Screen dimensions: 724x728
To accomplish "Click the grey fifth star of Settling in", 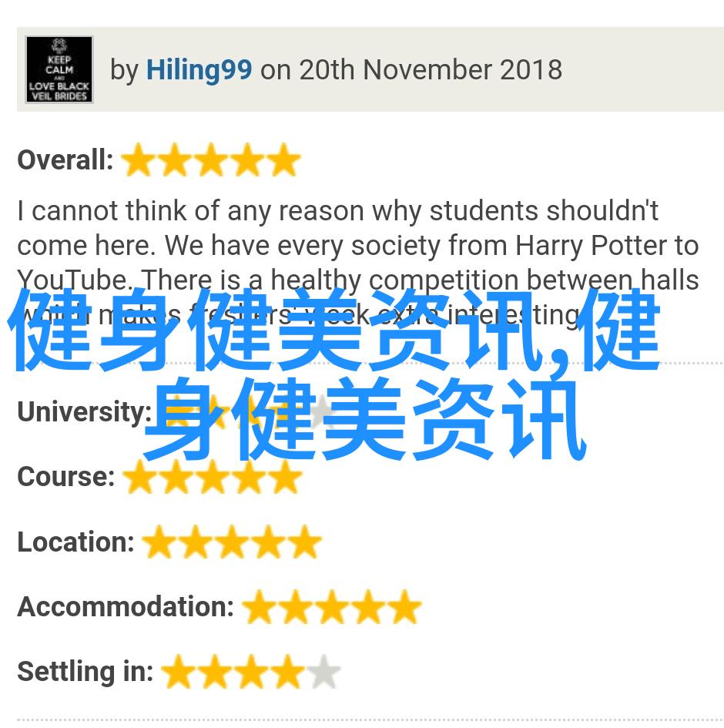I will click(323, 672).
